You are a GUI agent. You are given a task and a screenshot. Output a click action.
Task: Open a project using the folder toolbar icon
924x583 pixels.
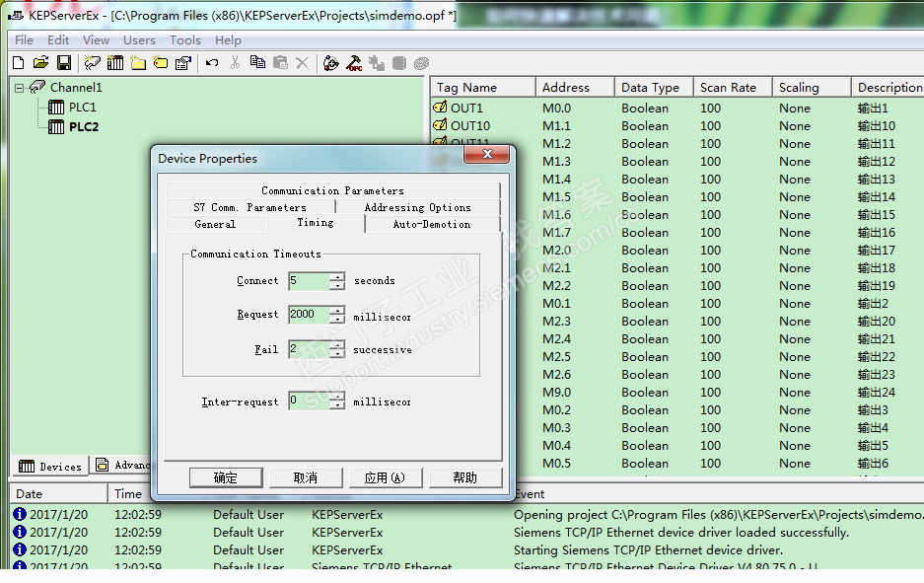pyautogui.click(x=40, y=63)
